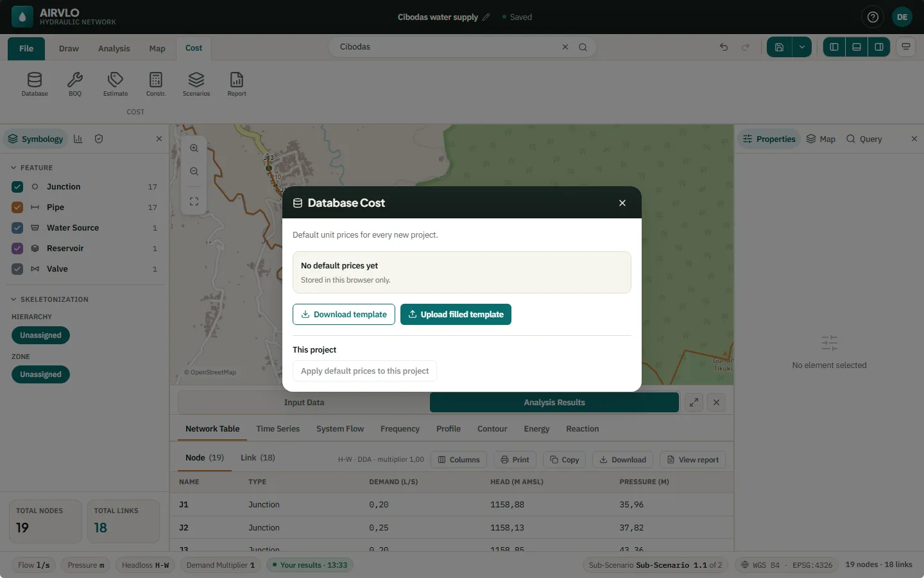Viewport: 924px width, 578px height.
Task: Click Upload filled template button
Action: [x=456, y=315]
